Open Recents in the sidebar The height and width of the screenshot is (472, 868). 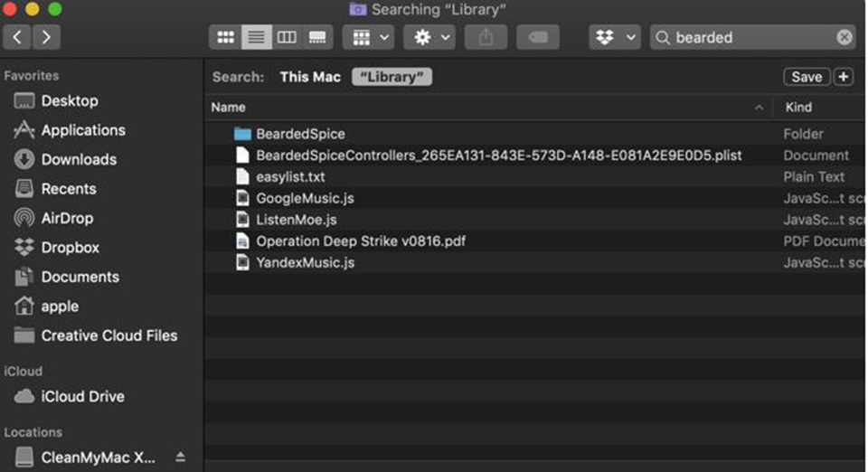pyautogui.click(x=69, y=189)
